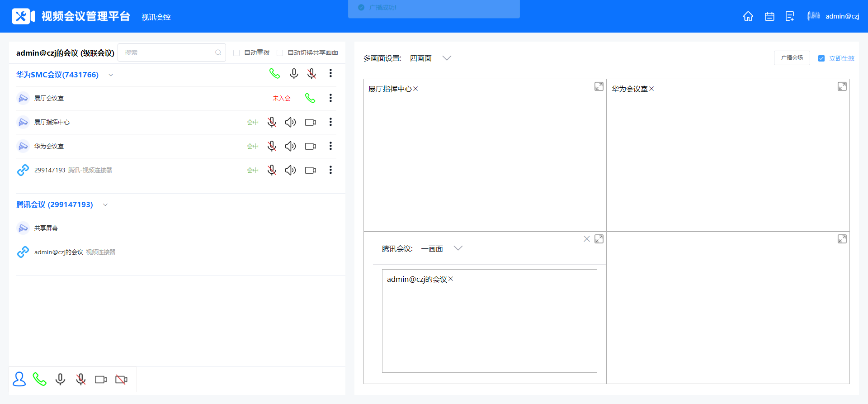The width and height of the screenshot is (868, 404).
Task: Select the admin@czj的会议 视频连接器 row
Action: coord(176,252)
